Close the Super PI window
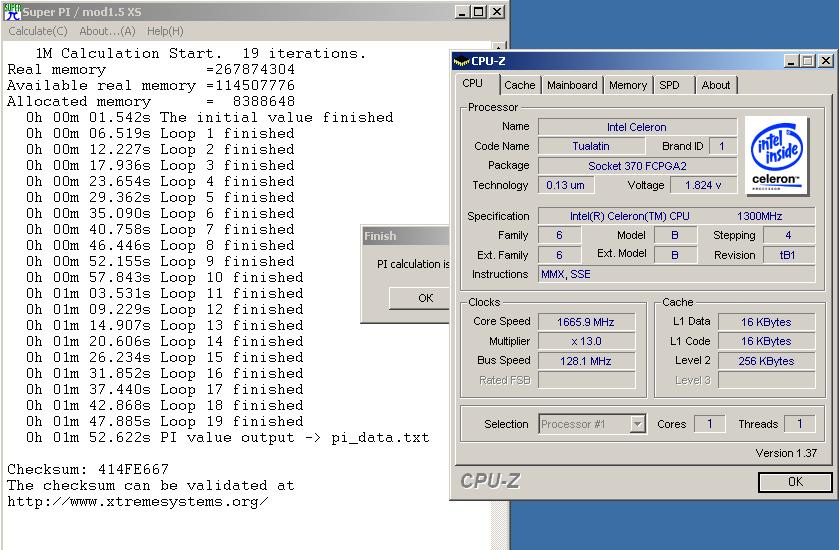The image size is (839, 550). 497,12
